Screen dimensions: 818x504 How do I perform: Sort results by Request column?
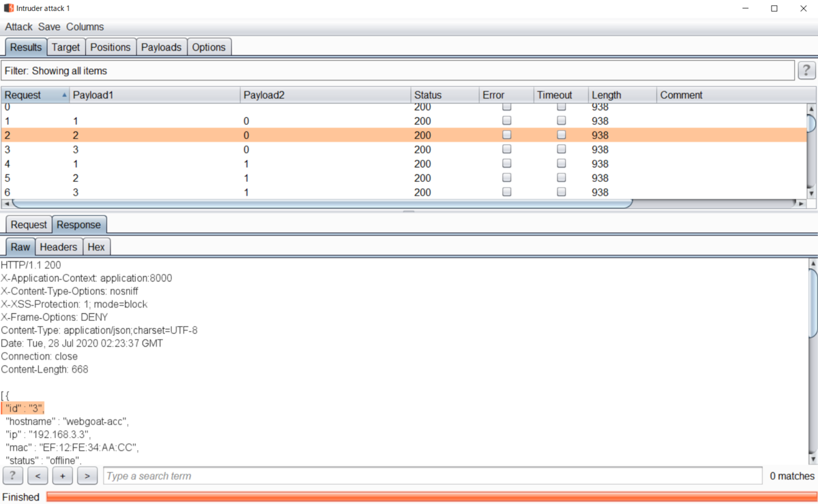pos(35,95)
